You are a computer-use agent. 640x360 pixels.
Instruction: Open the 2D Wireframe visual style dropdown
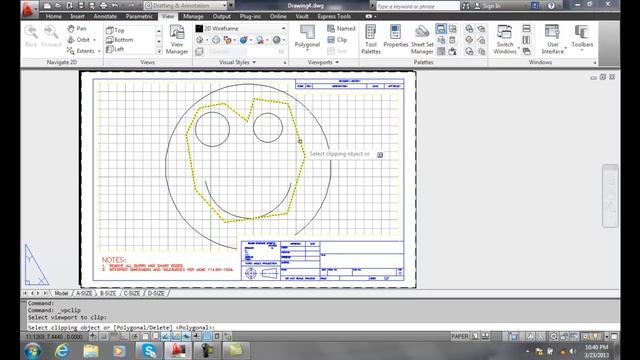point(240,29)
